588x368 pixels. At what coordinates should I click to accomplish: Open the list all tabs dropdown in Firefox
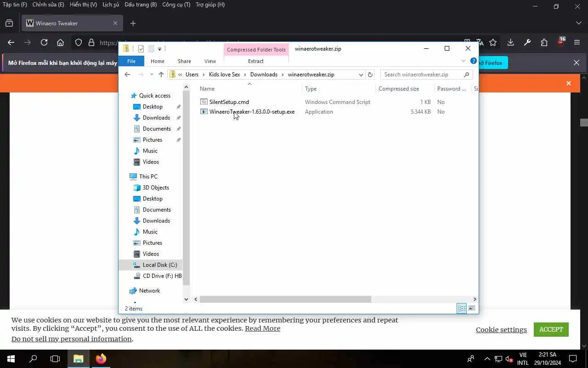tap(578, 23)
